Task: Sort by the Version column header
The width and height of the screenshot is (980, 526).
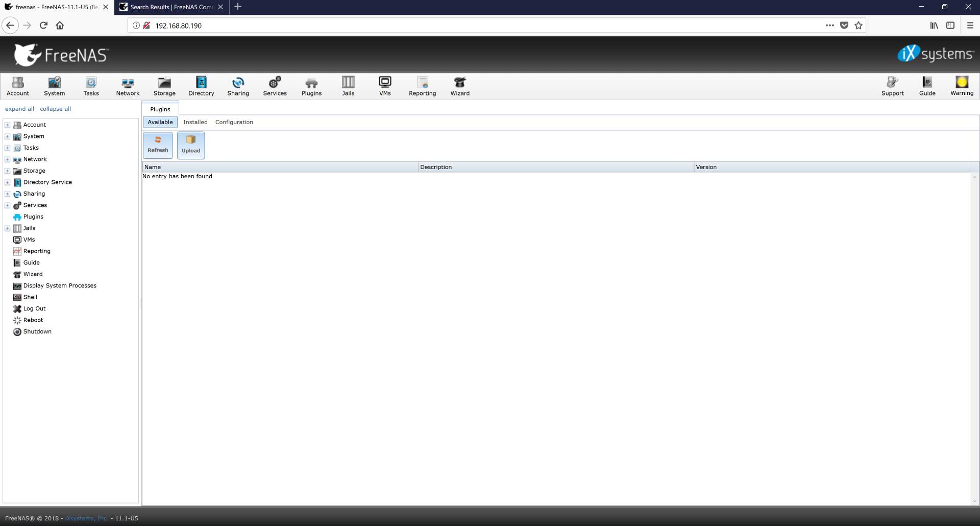Action: click(x=832, y=167)
